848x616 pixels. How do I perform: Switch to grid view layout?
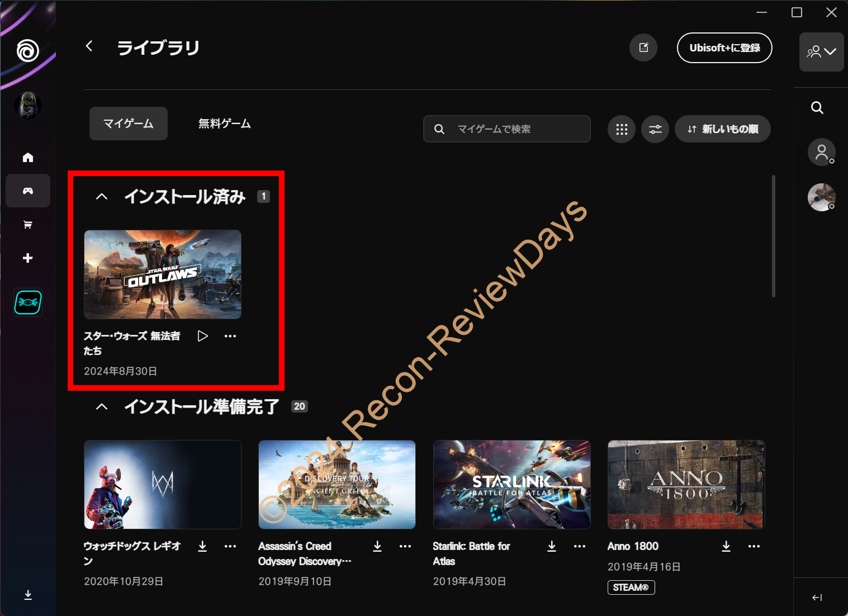point(622,130)
